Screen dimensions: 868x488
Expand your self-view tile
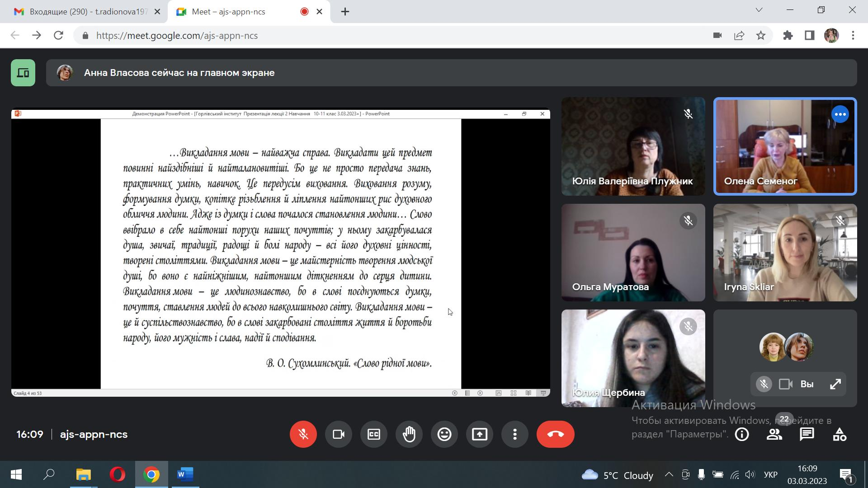[835, 384]
